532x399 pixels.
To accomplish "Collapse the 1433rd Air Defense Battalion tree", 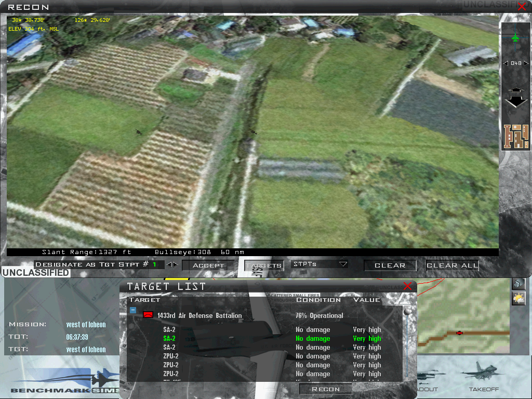I will coord(133,311).
